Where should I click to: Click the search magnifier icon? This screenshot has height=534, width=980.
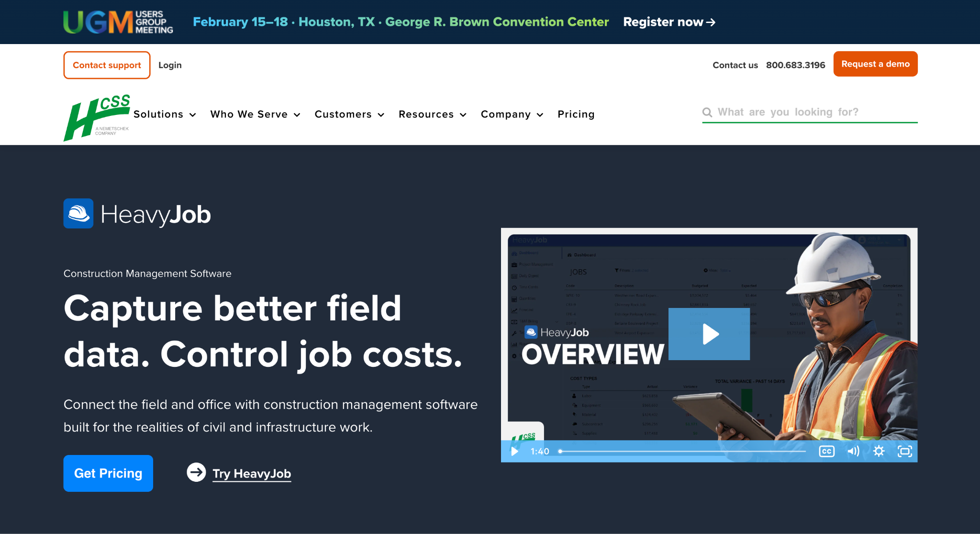click(x=707, y=112)
